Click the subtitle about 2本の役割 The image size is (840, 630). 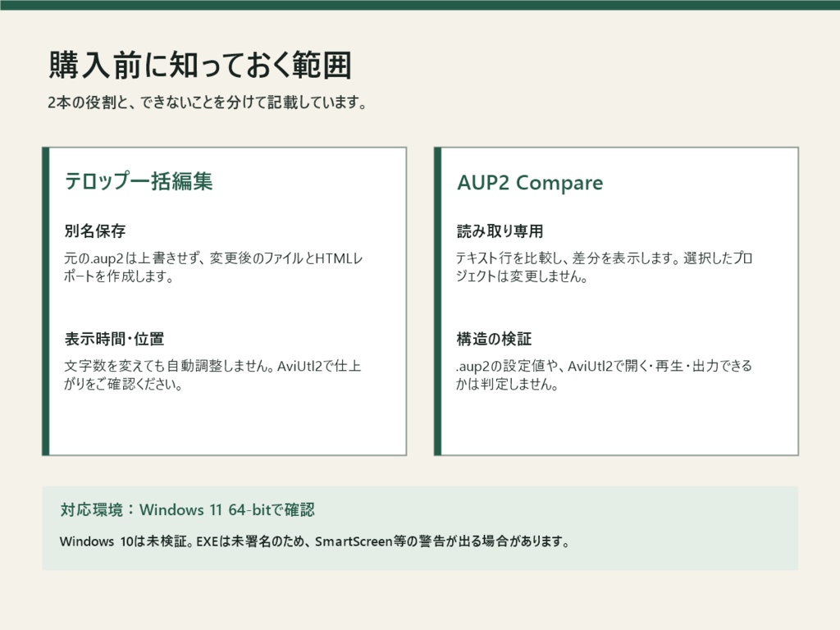tap(208, 102)
